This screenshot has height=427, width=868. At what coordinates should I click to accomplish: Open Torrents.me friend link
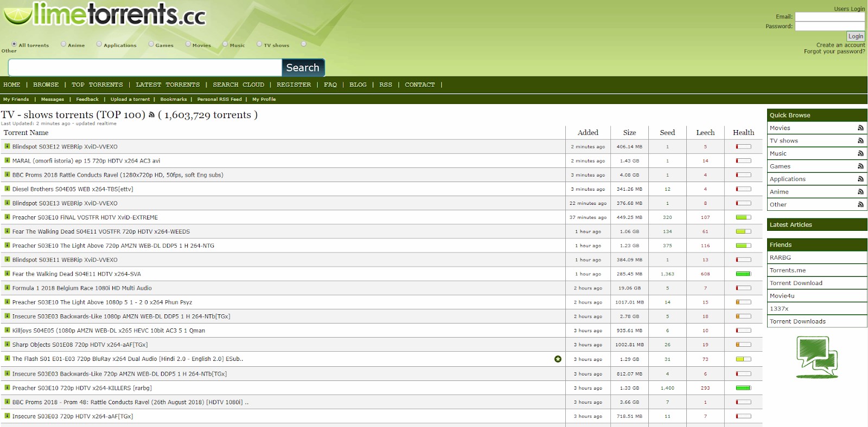click(x=788, y=270)
